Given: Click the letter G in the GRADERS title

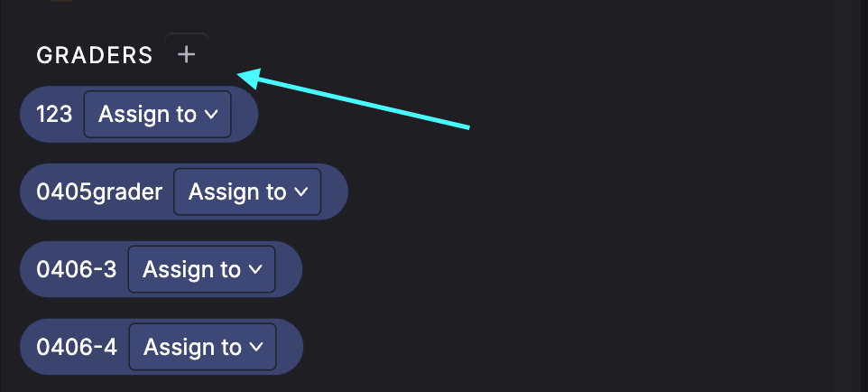Looking at the screenshot, I should click(x=43, y=56).
